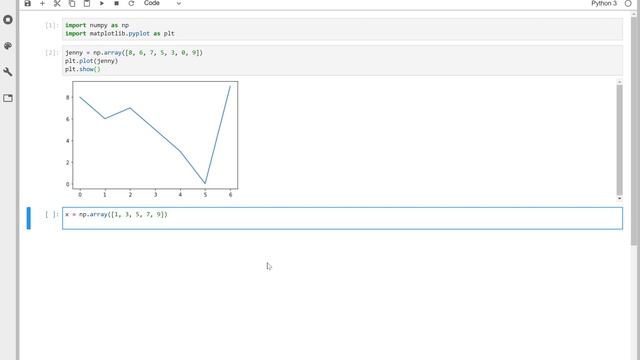Copy the selected cell
Image resolution: width=640 pixels, height=360 pixels.
pos(72,3)
